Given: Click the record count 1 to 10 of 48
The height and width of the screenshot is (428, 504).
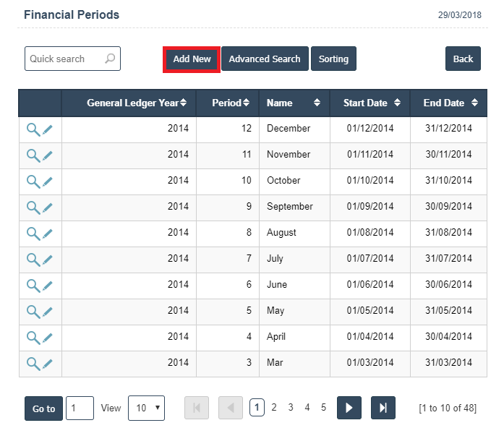Looking at the screenshot, I should (448, 408).
